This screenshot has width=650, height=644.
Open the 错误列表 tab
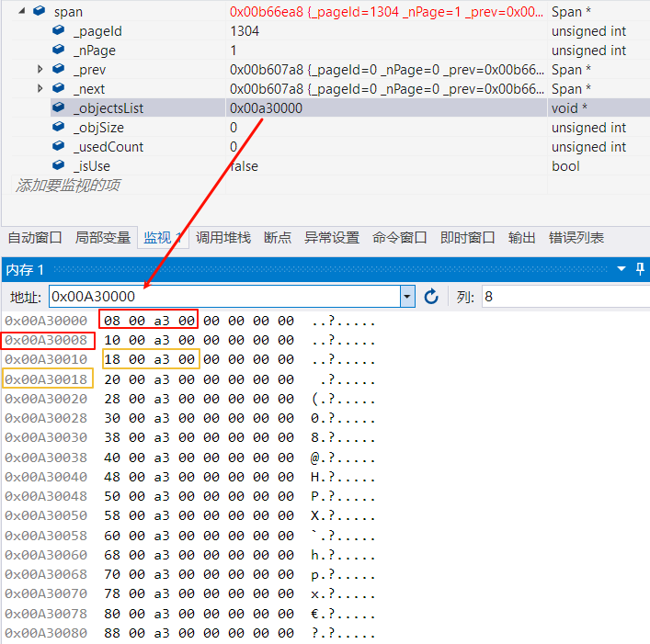[x=576, y=238]
